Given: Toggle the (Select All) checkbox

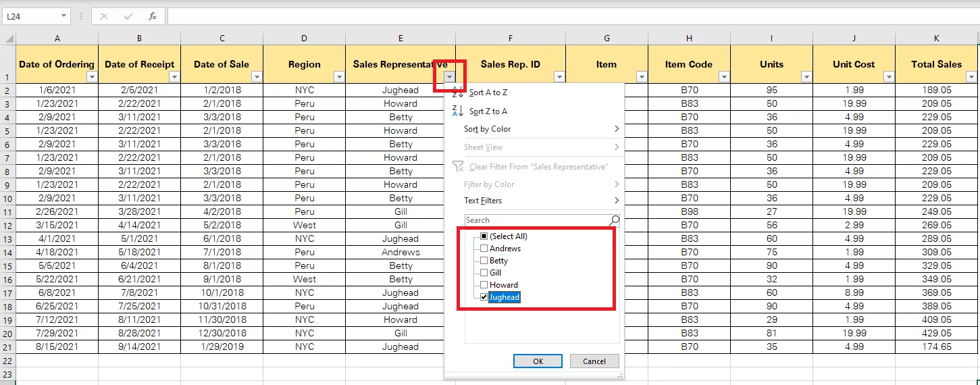Looking at the screenshot, I should [x=484, y=236].
